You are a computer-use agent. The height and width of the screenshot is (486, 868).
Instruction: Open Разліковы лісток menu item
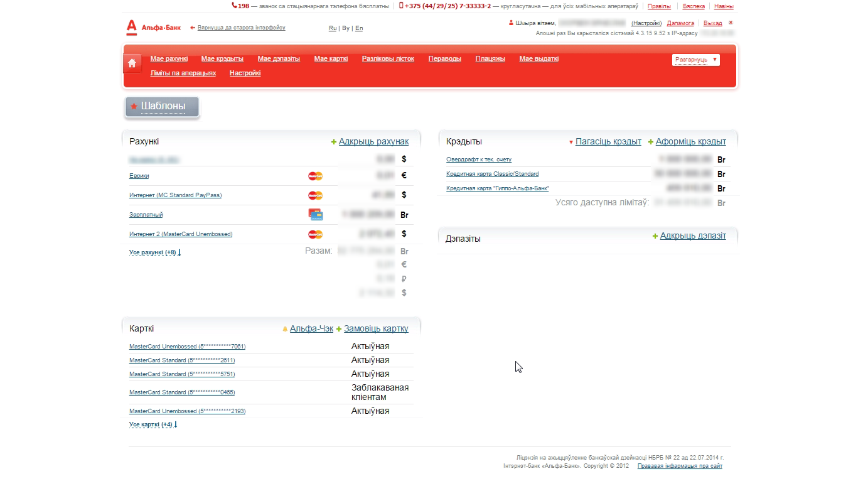click(x=388, y=58)
